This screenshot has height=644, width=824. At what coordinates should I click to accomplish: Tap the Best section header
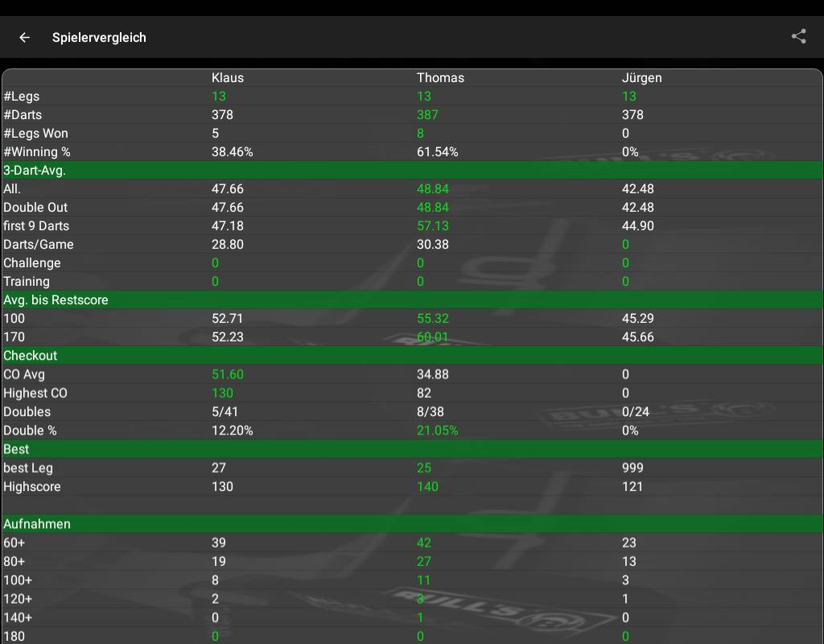tap(16, 448)
